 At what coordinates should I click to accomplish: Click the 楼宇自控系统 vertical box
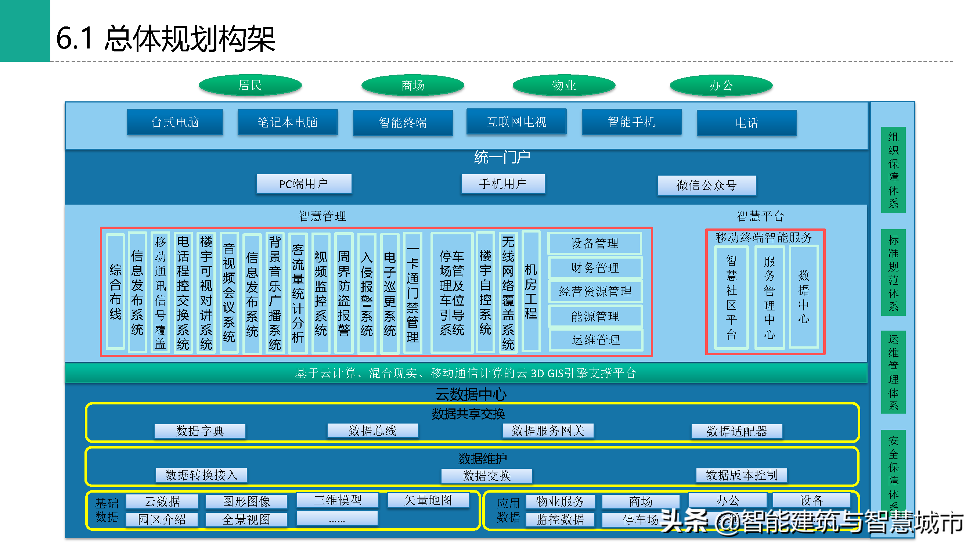point(486,292)
